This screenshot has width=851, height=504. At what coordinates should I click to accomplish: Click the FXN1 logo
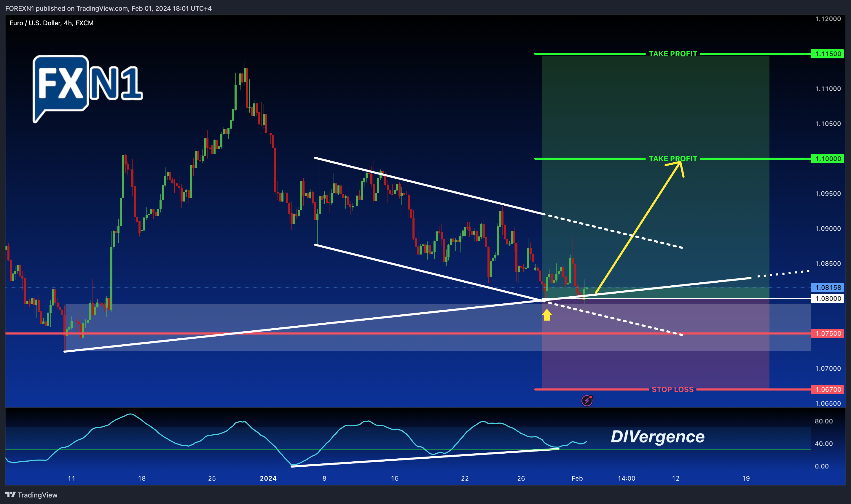pyautogui.click(x=87, y=89)
